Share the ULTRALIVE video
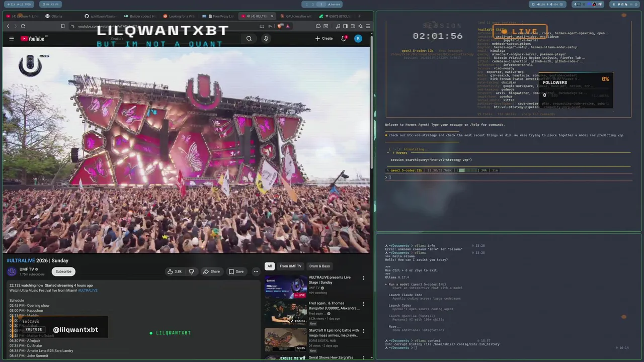The width and height of the screenshot is (644, 362). point(211,271)
